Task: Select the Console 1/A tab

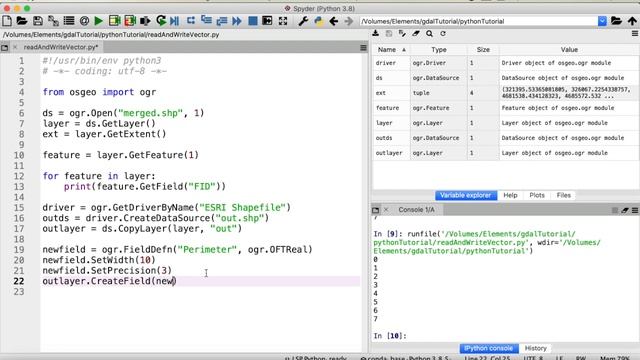Action: (x=416, y=210)
